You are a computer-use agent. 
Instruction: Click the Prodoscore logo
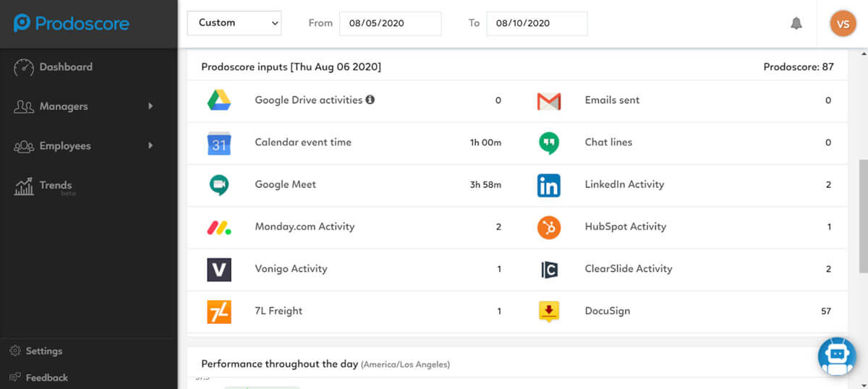[x=72, y=23]
